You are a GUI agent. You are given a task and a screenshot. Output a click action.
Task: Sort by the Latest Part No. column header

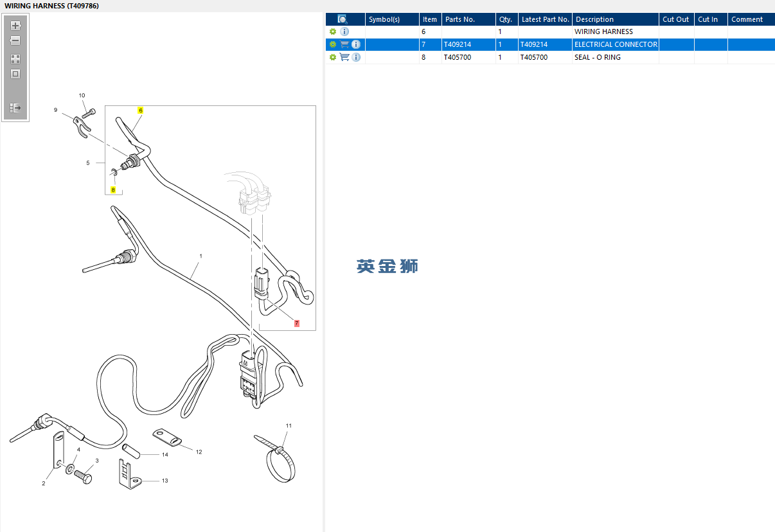point(545,19)
